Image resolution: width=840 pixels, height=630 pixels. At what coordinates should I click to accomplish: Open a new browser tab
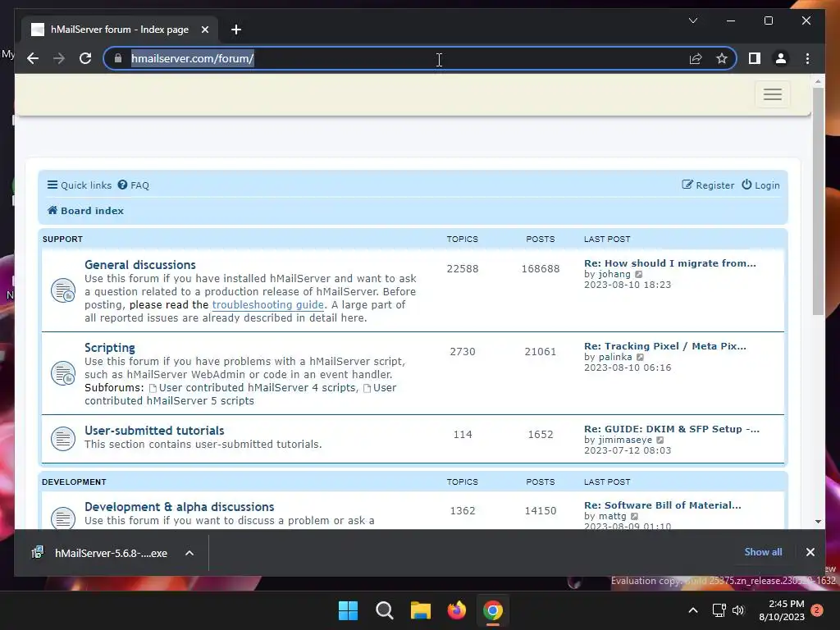(236, 30)
